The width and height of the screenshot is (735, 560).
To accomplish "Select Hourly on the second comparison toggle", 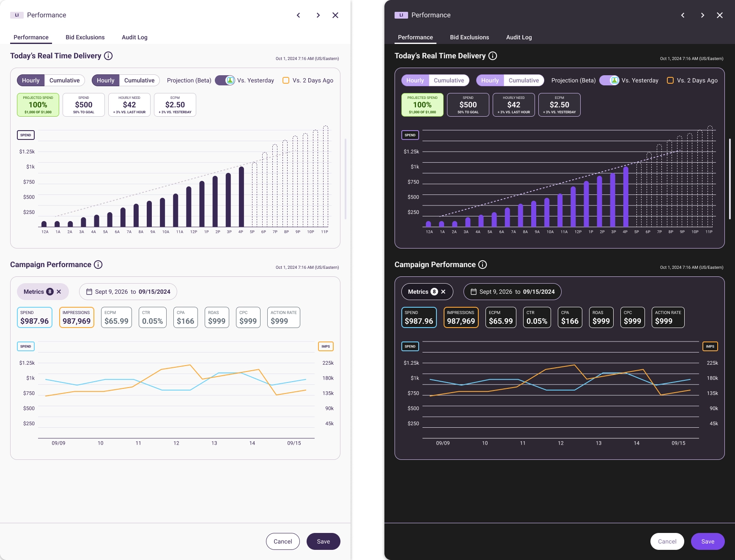I will click(105, 80).
